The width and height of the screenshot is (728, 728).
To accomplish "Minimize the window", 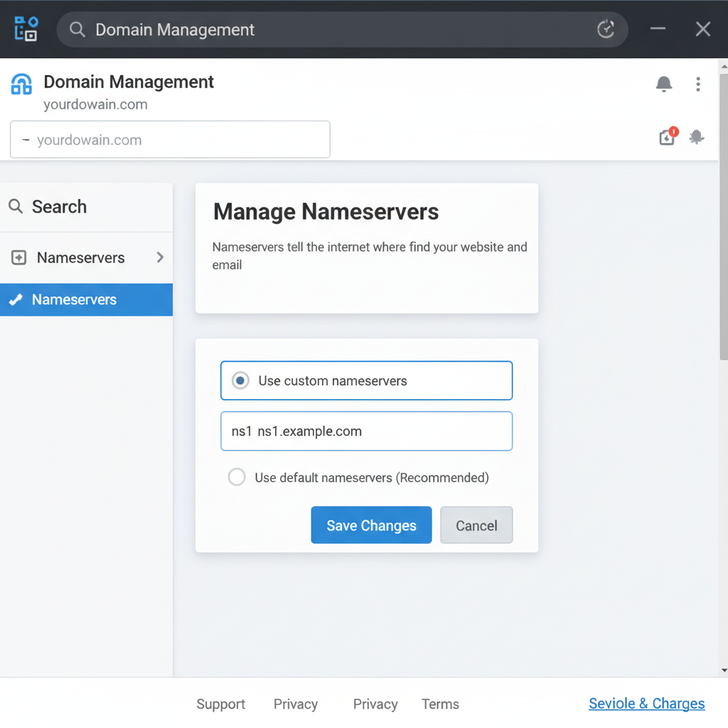I will tap(658, 28).
